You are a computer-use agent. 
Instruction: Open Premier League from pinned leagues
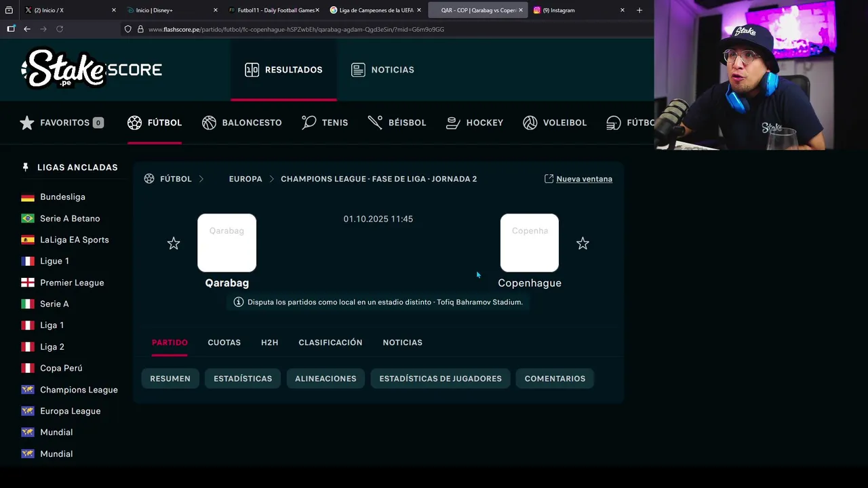click(72, 283)
